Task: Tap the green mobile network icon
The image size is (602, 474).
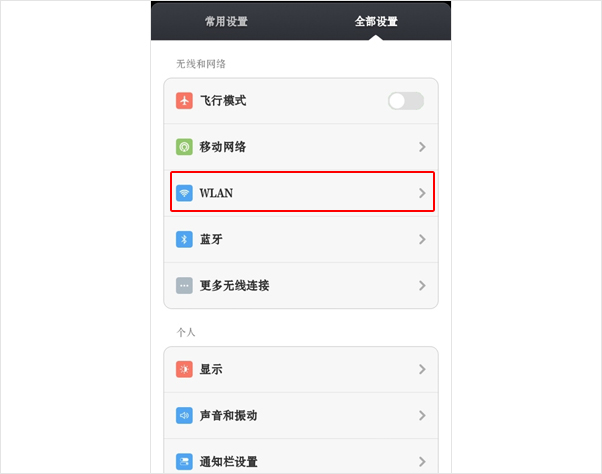Action: pos(184,147)
